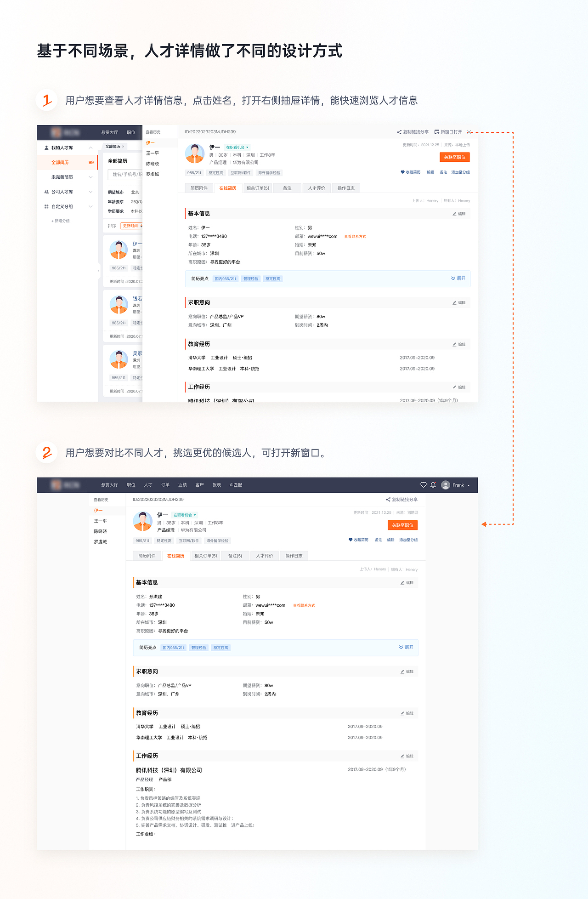Image resolution: width=588 pixels, height=899 pixels.
Task: Open 在职看机会 status dropdown on the new-window page
Action: point(185,515)
